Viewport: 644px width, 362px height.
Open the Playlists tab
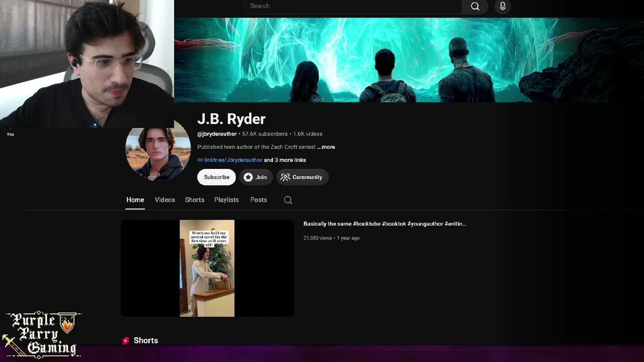pos(226,200)
